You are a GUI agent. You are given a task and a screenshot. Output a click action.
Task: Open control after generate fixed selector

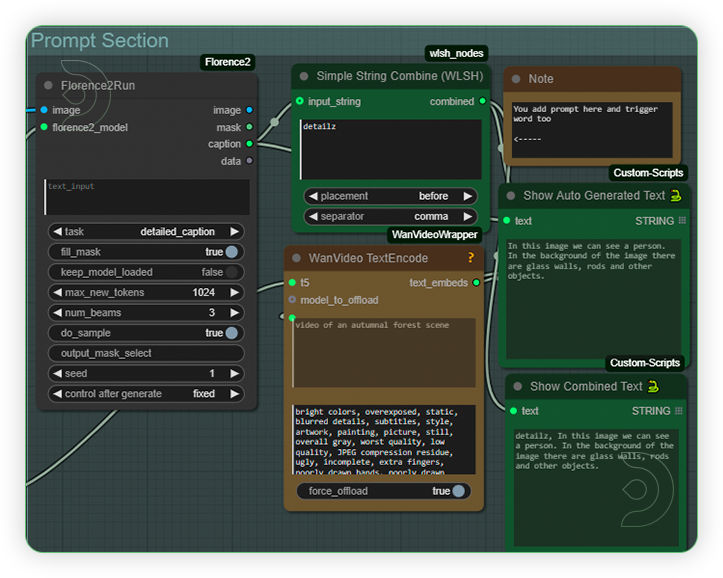pos(146,394)
